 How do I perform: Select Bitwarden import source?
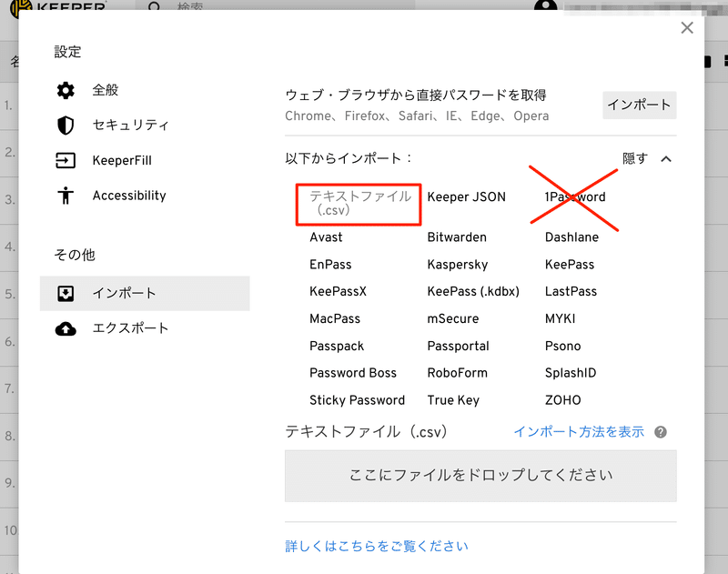pos(457,237)
